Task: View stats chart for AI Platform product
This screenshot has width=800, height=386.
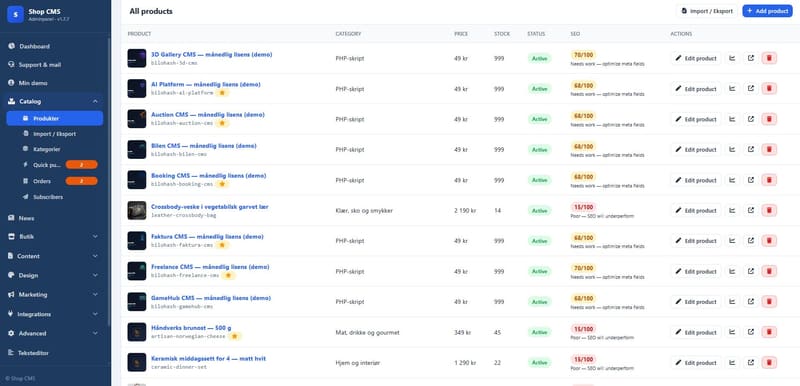Action: click(x=732, y=89)
